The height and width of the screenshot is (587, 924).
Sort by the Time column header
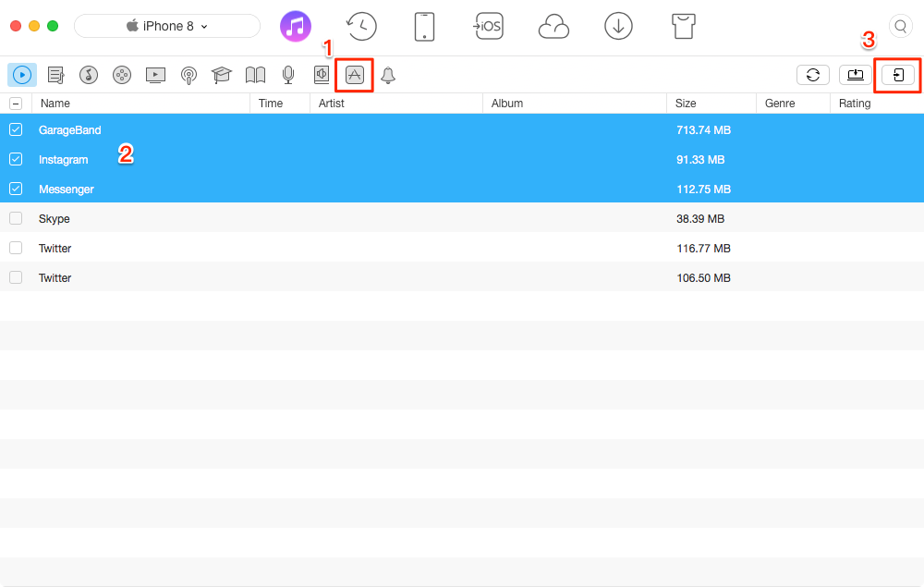280,104
